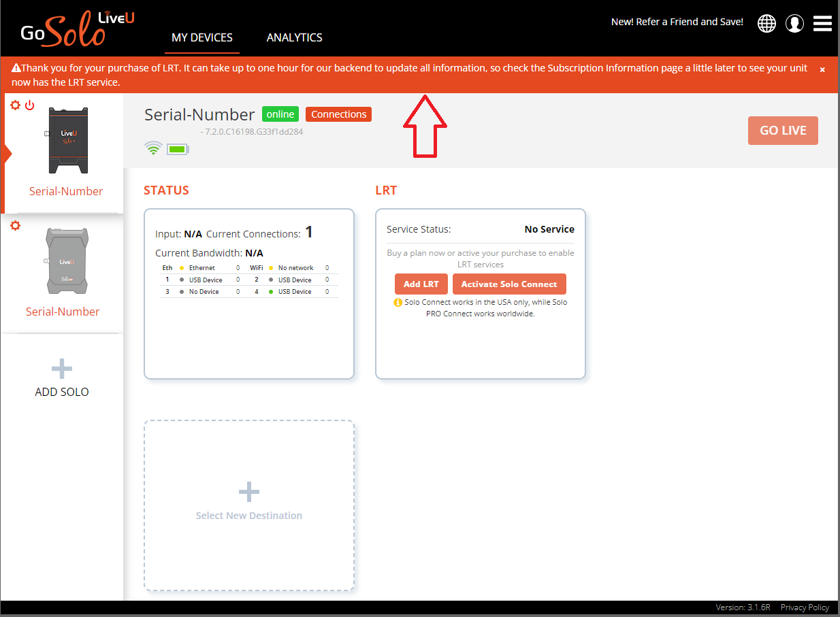Click the warning triangle in the orange banner
This screenshot has width=840, height=617.
[x=16, y=68]
